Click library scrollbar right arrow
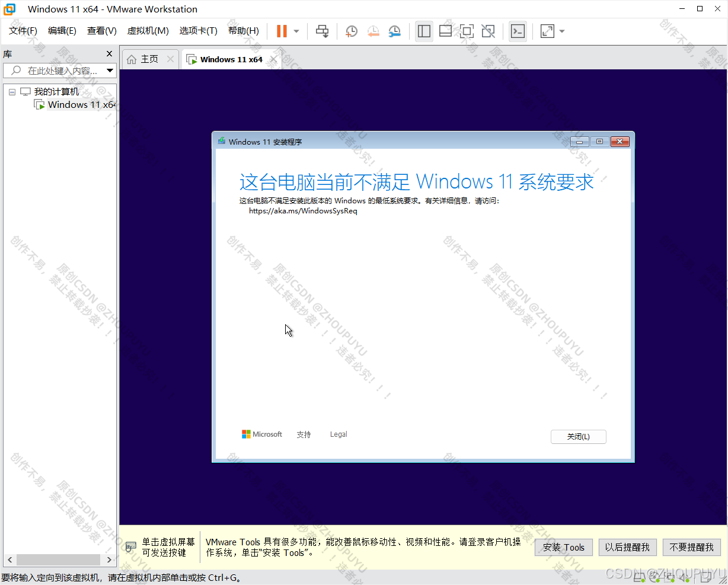Screen dimensions: 728x585 (109, 560)
